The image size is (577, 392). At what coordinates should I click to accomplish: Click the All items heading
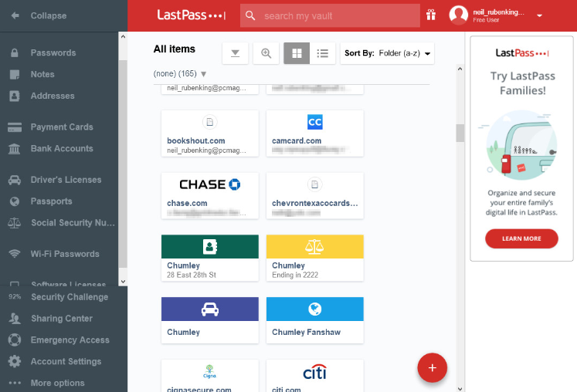[x=175, y=49]
